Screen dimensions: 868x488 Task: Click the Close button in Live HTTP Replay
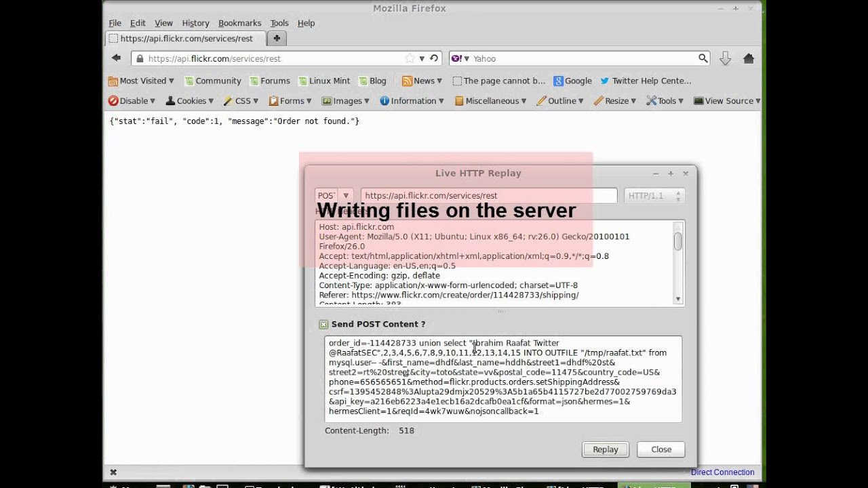point(661,449)
